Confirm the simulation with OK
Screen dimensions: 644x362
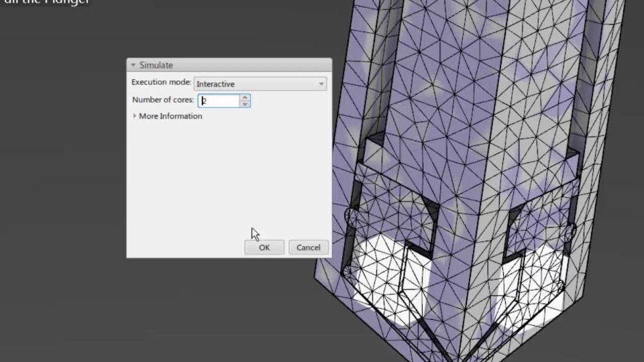coord(264,247)
